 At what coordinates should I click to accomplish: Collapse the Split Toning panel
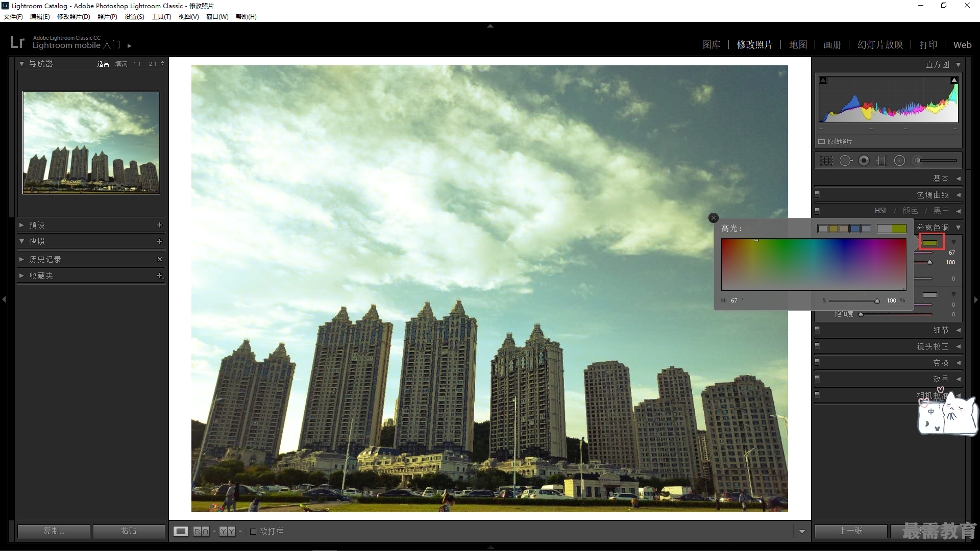click(958, 228)
